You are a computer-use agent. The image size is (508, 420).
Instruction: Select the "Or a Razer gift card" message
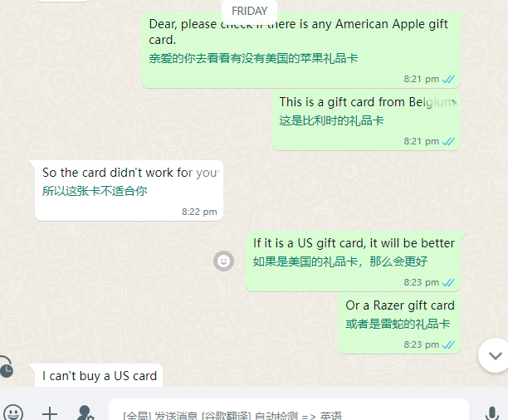tap(399, 324)
